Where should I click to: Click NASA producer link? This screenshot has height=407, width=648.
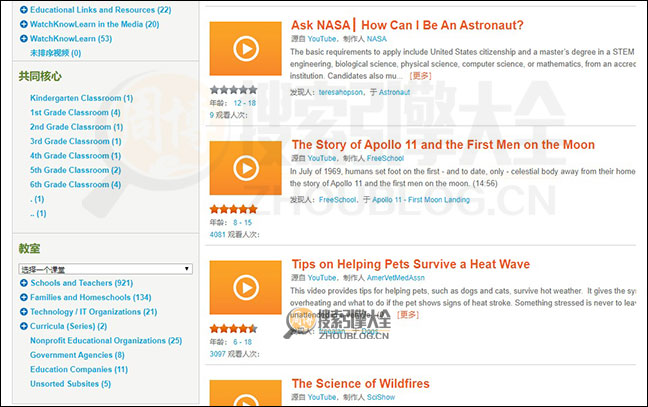click(x=377, y=39)
